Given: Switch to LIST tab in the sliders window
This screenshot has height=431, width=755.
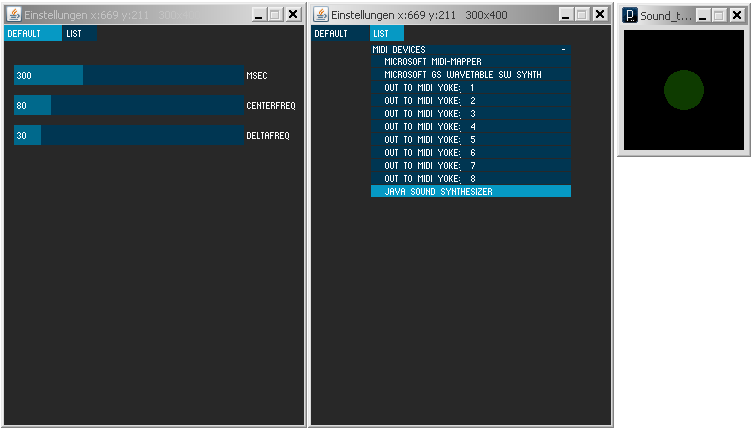Looking at the screenshot, I should 78,34.
